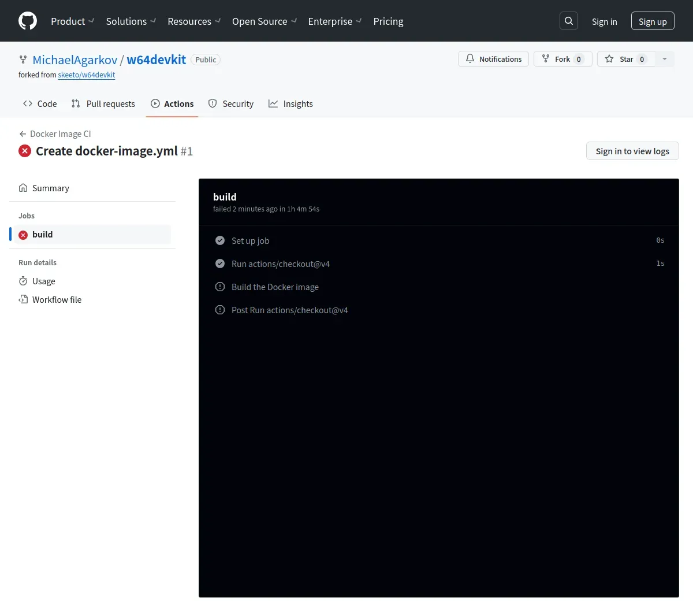Open the search magnifier icon
The image size is (693, 616).
click(x=569, y=21)
